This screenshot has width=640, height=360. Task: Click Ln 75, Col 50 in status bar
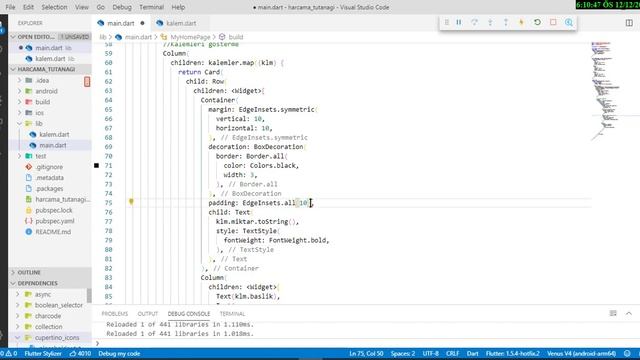(366, 353)
